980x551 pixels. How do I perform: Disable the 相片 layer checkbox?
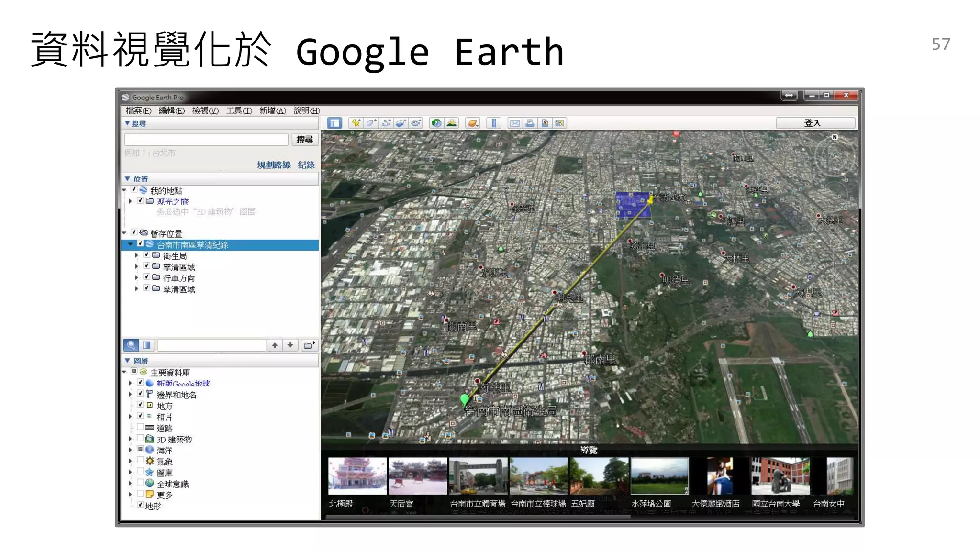click(140, 416)
